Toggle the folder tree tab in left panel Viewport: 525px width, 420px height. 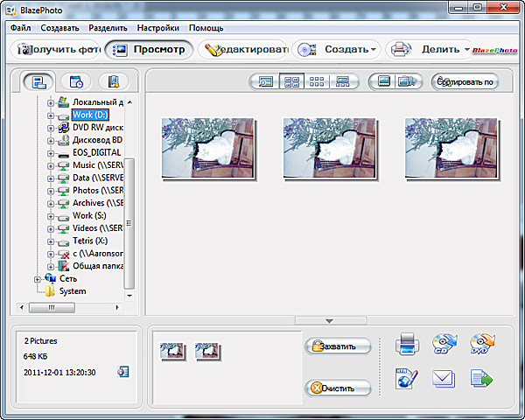coord(38,82)
